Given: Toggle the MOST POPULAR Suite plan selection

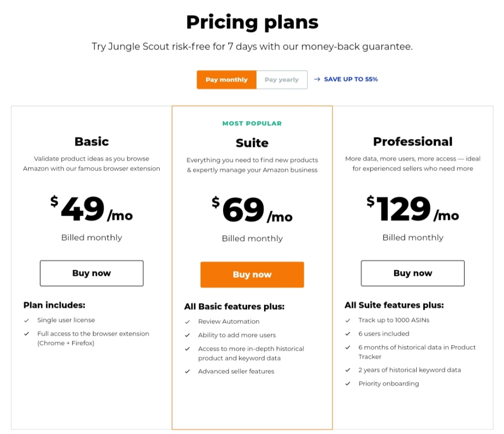Looking at the screenshot, I should [x=252, y=123].
